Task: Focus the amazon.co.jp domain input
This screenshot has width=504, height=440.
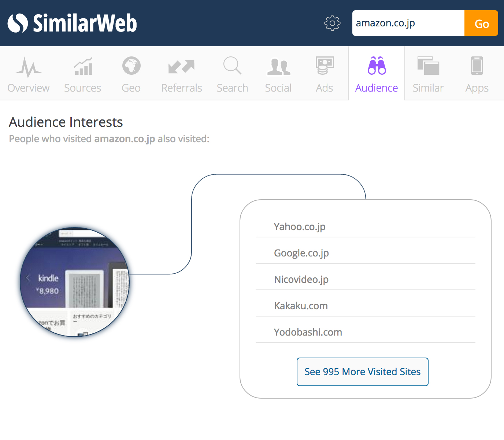Action: click(408, 23)
